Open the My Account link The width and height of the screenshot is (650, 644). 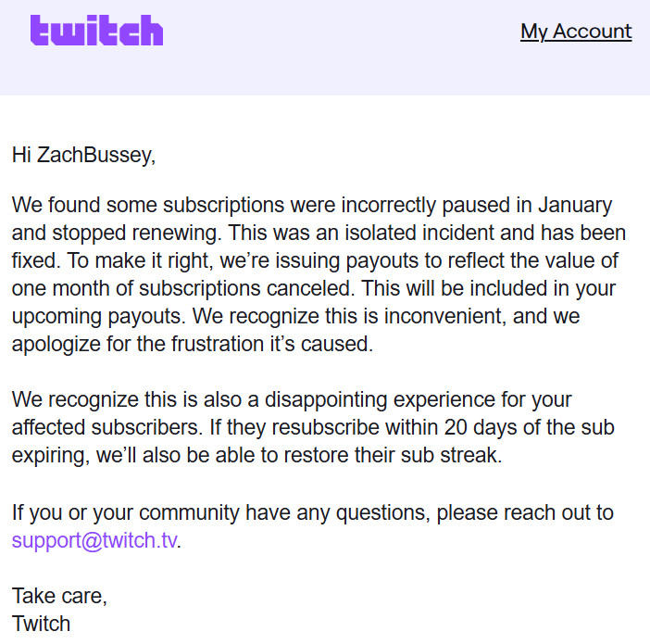point(576,32)
